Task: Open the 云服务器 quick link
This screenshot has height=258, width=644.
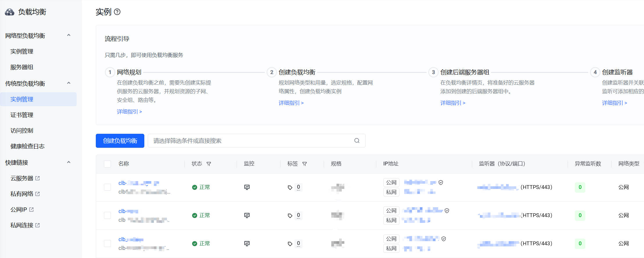Action: (x=22, y=178)
